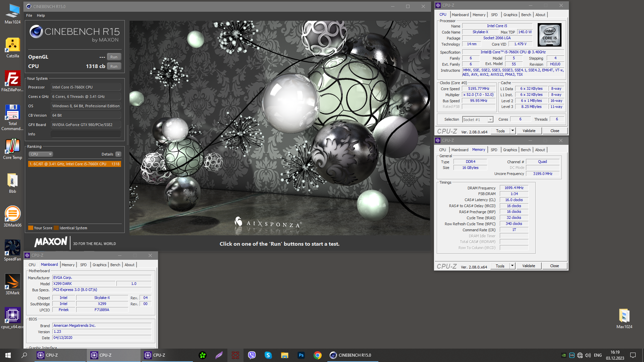Open cpuz_x64.exe desktop icon
Viewport: 644px width, 362px height.
click(12, 318)
